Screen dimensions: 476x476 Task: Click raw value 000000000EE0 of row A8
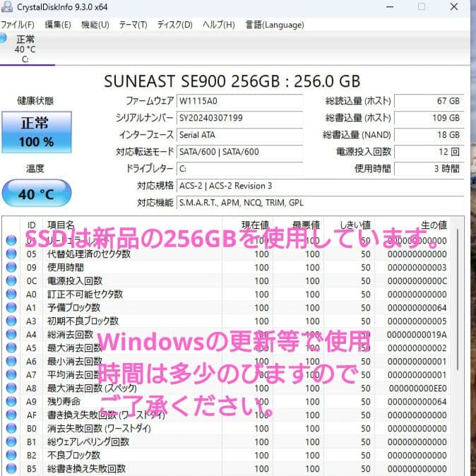pos(417,388)
